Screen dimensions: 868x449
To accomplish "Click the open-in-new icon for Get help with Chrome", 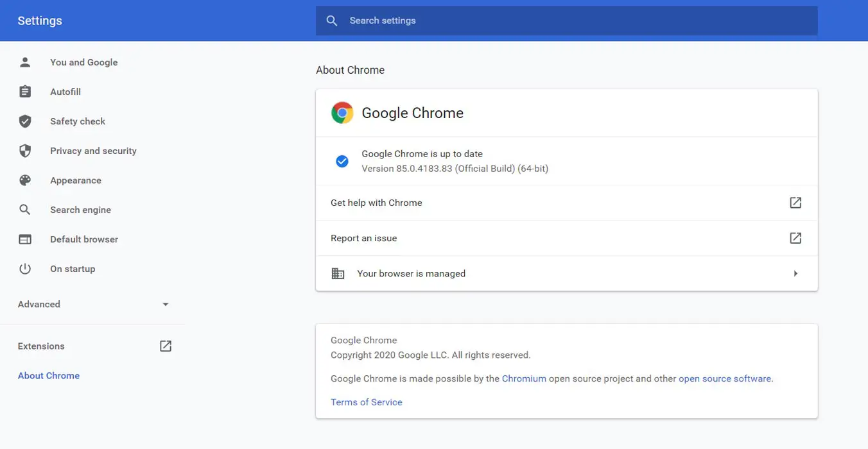I will pos(795,203).
